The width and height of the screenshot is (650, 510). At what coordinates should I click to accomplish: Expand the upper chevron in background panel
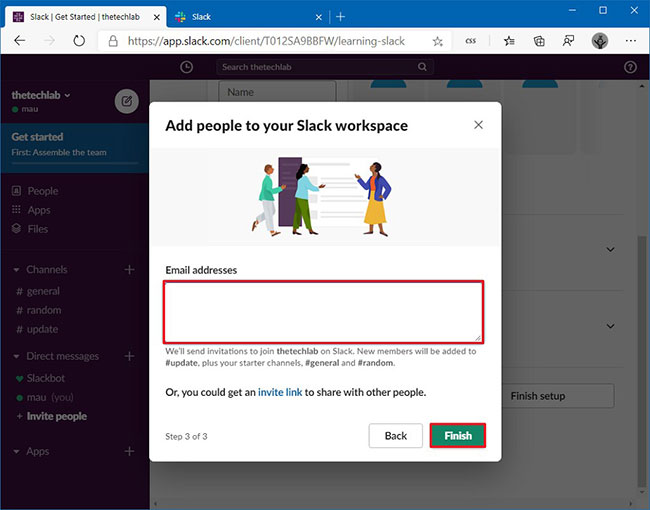tap(610, 250)
